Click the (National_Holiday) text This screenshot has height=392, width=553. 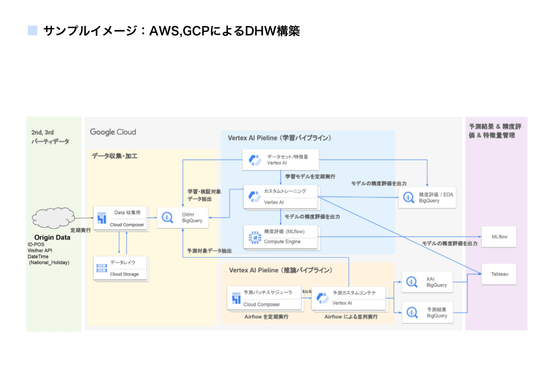49,262
